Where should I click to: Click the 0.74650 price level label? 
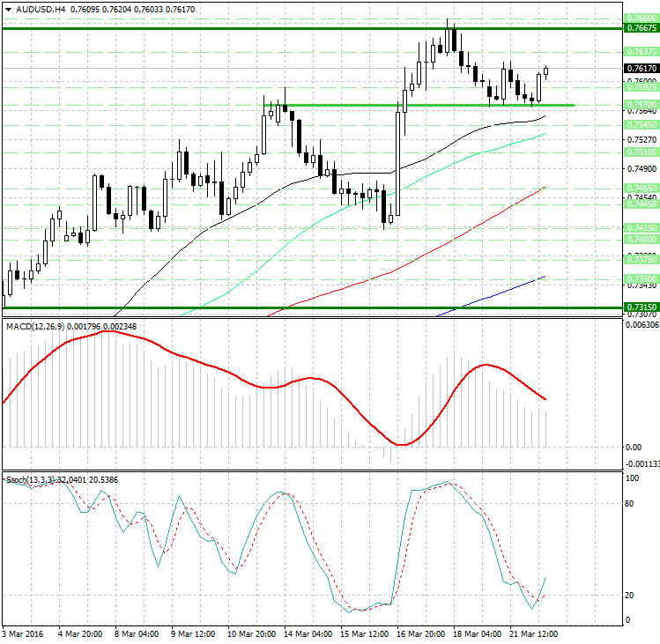tap(641, 189)
